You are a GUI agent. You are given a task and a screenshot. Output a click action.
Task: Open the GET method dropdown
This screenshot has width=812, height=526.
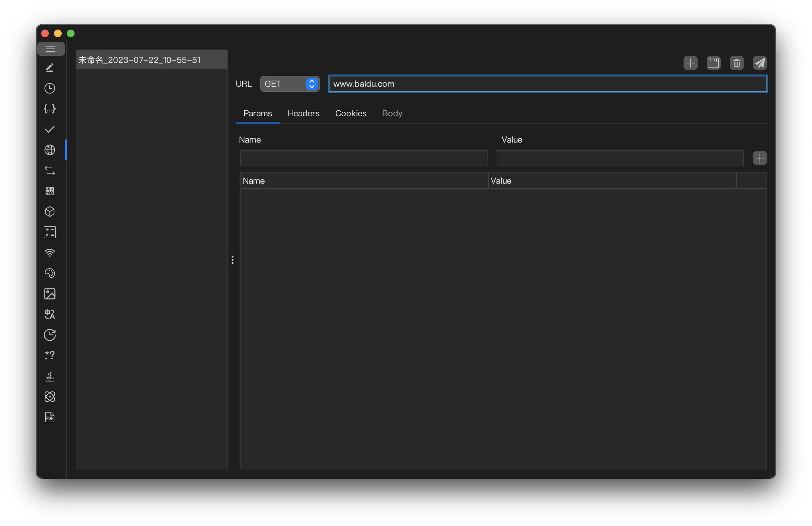pyautogui.click(x=290, y=84)
